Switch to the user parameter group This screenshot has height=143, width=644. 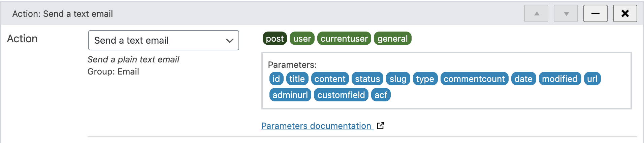click(302, 39)
